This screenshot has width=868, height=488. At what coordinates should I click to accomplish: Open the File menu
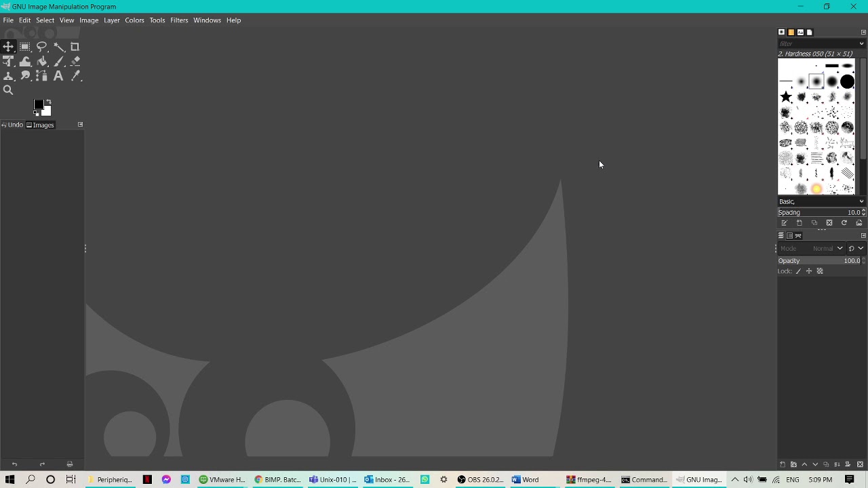point(8,20)
